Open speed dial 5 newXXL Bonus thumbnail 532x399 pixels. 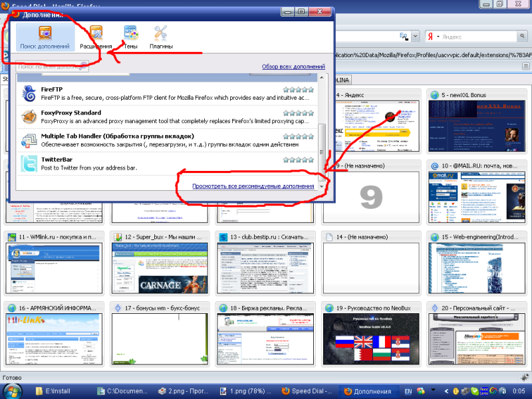[477, 126]
